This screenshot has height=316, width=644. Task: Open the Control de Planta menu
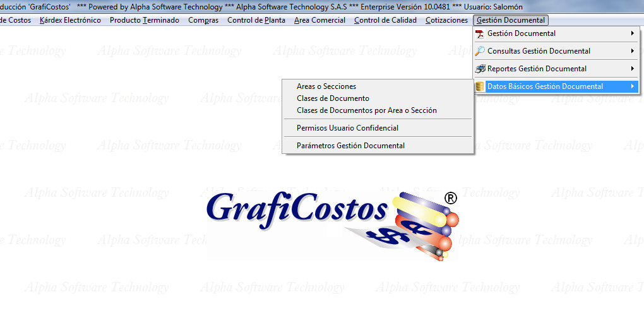click(256, 20)
